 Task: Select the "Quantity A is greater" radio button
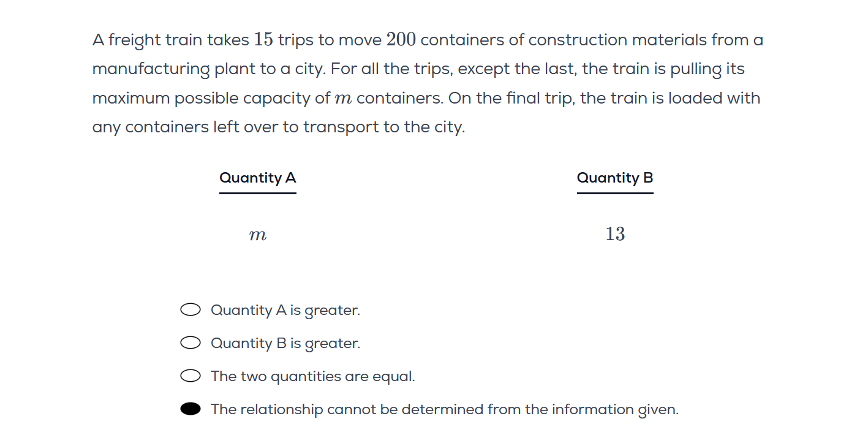point(191,310)
